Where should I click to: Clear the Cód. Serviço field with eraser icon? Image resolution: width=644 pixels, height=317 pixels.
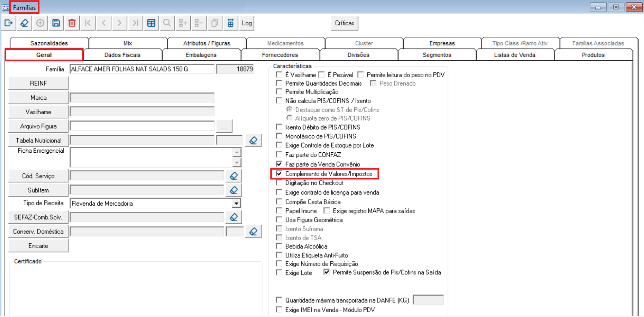coord(234,176)
